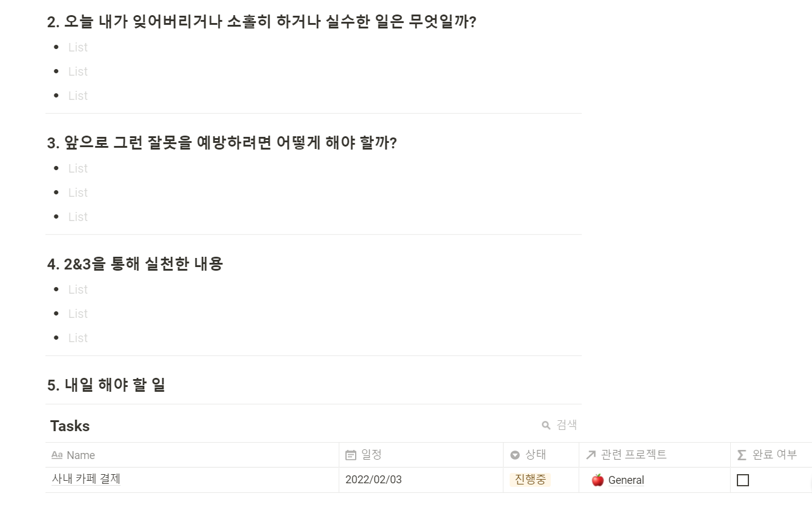Open the 상태 column header menu
The height and width of the screenshot is (522, 812).
coord(541,455)
